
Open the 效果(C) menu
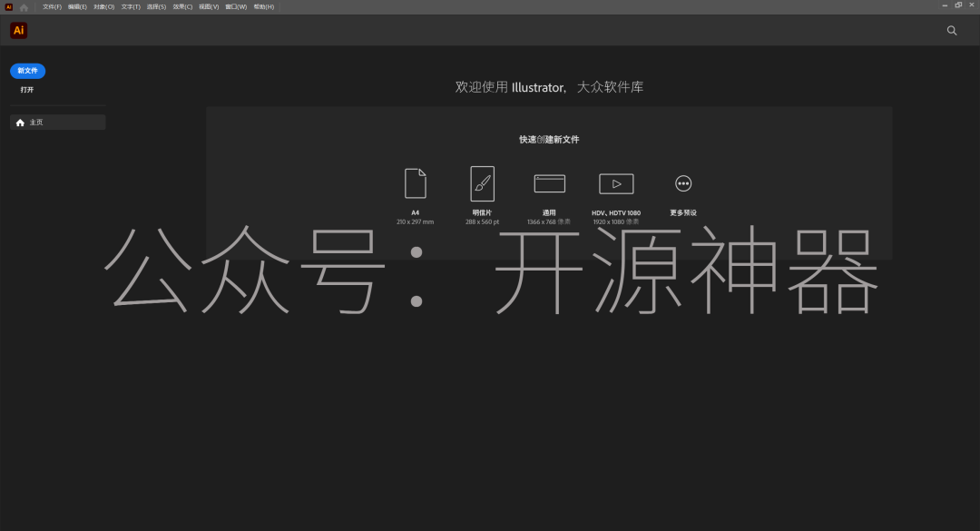coord(182,7)
